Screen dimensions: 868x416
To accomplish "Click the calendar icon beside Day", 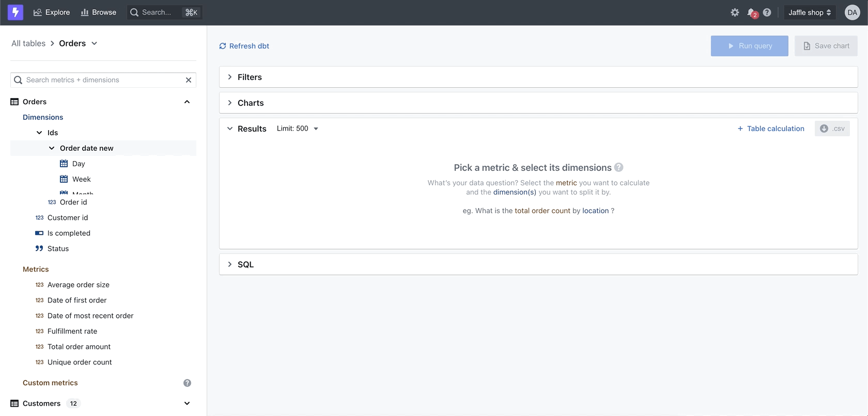I will click(x=64, y=164).
